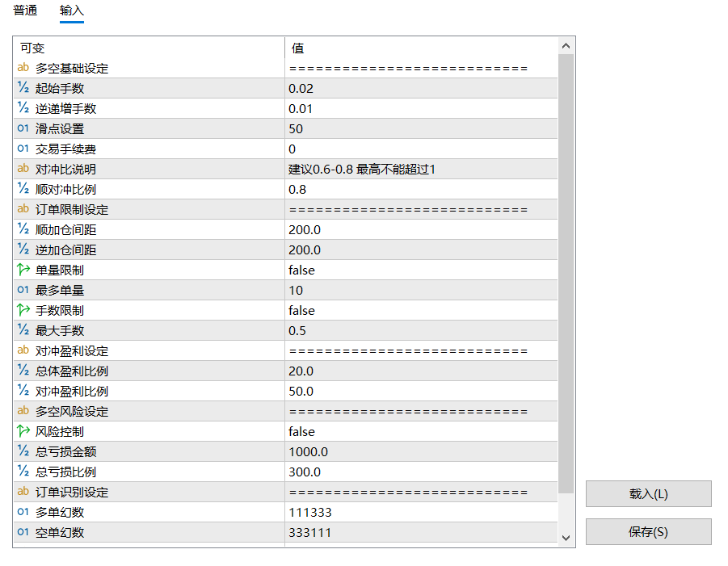Click the string icon beside 对冲比说明

[23, 170]
